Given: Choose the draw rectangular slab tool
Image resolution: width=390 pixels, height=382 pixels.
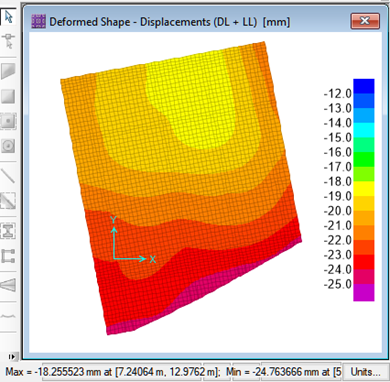Looking at the screenshot, I should coord(8,96).
